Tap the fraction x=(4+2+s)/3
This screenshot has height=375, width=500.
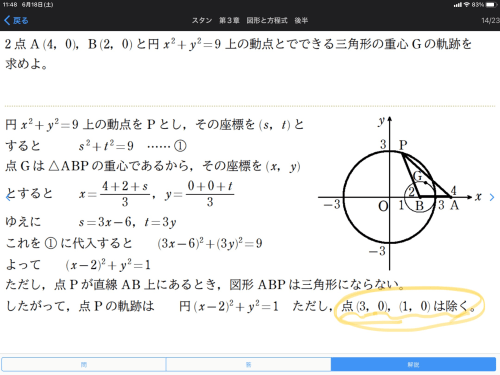tap(114, 194)
